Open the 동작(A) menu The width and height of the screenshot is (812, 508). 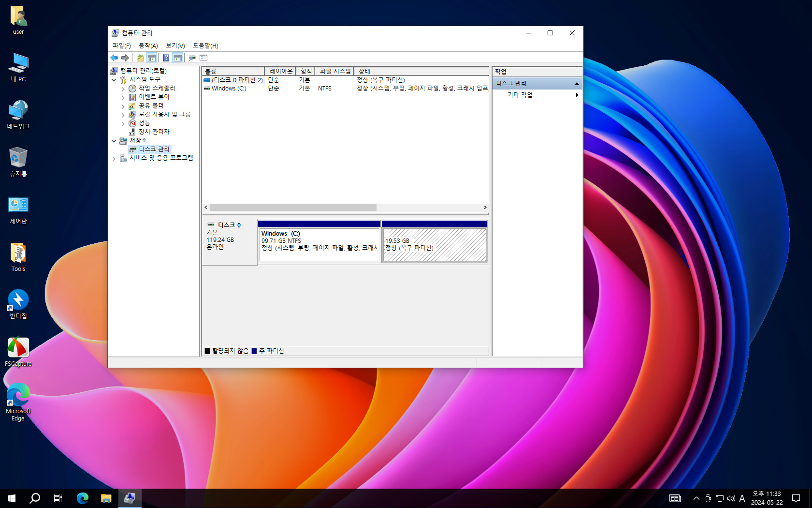pyautogui.click(x=148, y=45)
